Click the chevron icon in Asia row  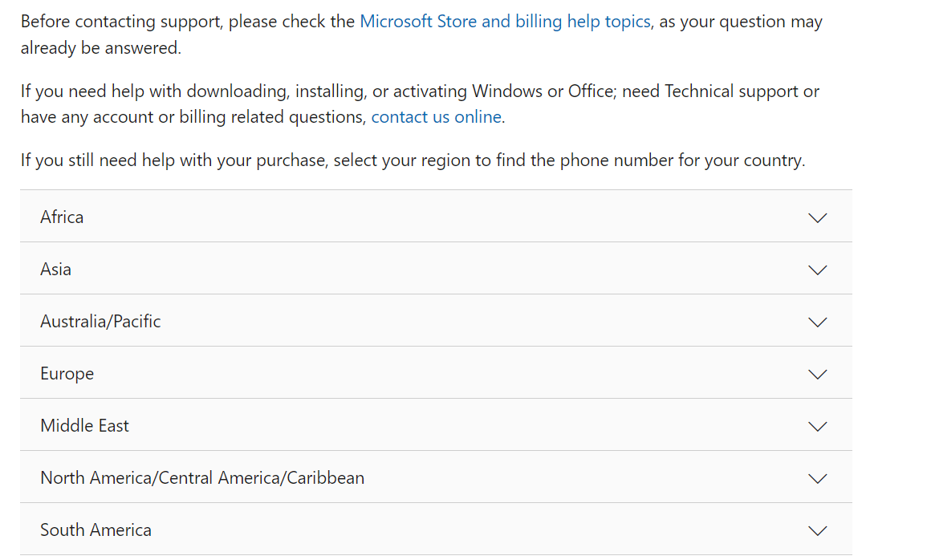[817, 270]
